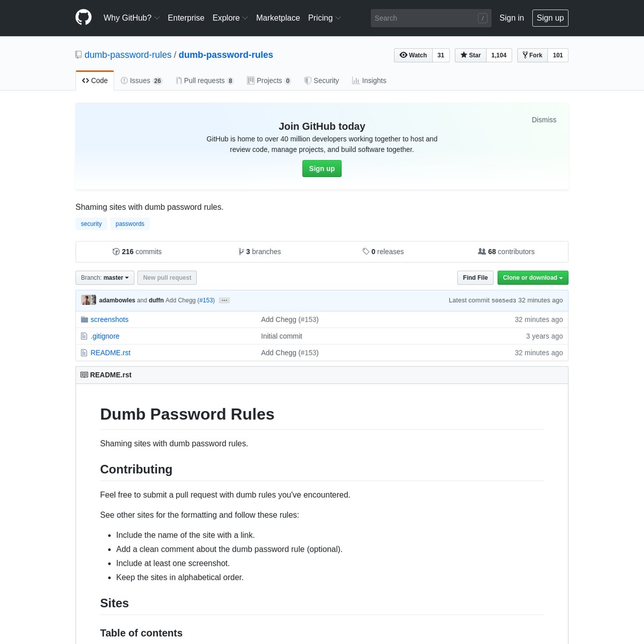Click the .gitignore file icon
The height and width of the screenshot is (644, 644).
click(84, 336)
